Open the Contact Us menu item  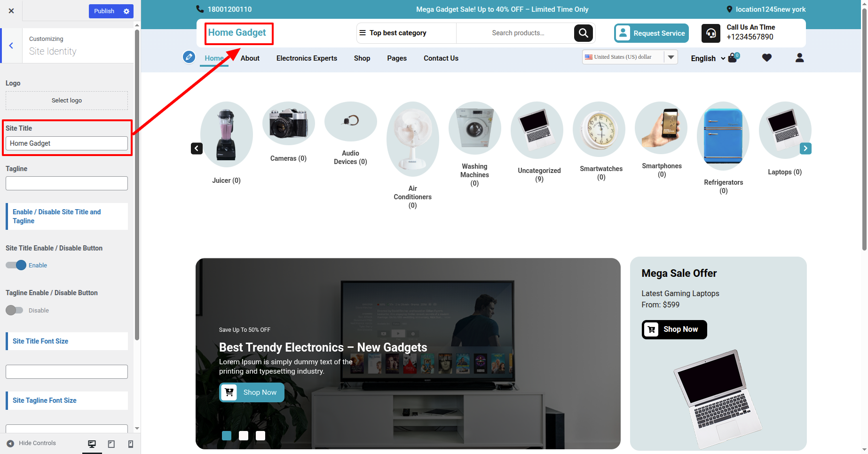pyautogui.click(x=441, y=58)
